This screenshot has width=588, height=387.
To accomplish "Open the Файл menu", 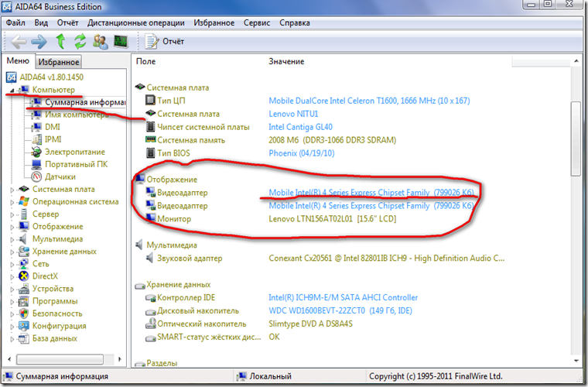I will 15,23.
